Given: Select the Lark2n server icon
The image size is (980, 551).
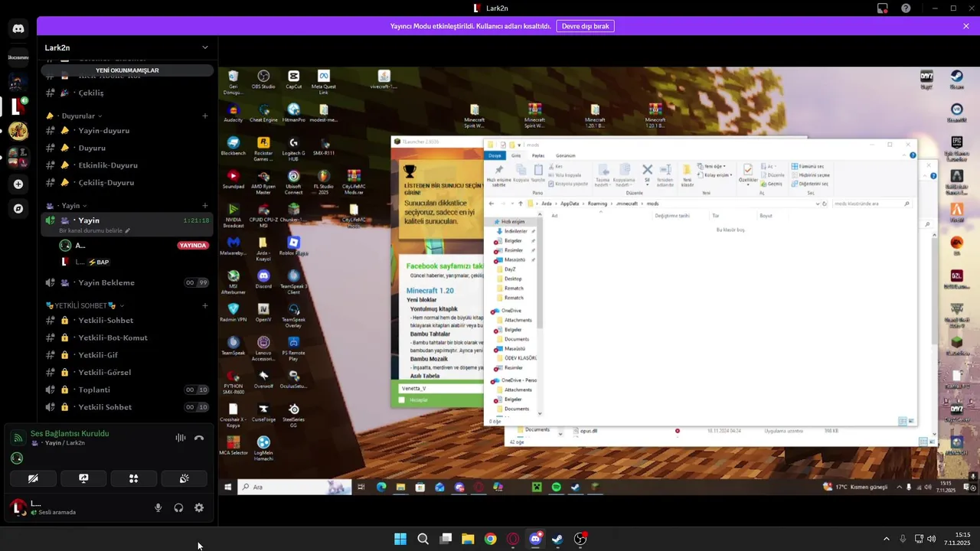Looking at the screenshot, I should [18, 106].
